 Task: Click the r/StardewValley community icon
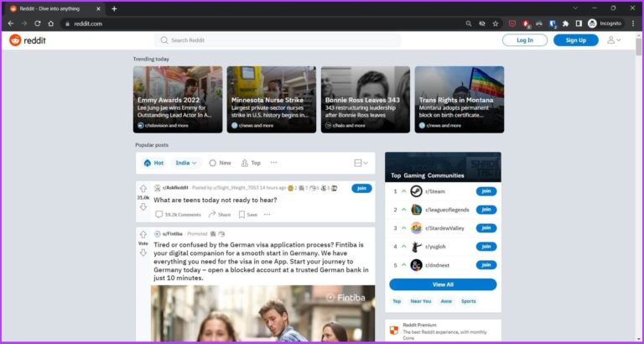click(x=416, y=228)
